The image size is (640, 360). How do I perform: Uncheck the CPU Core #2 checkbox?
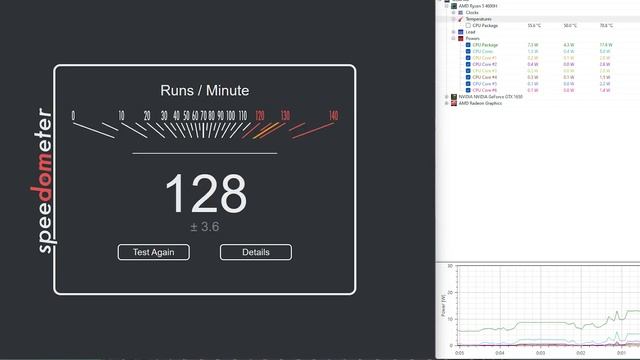click(x=468, y=64)
